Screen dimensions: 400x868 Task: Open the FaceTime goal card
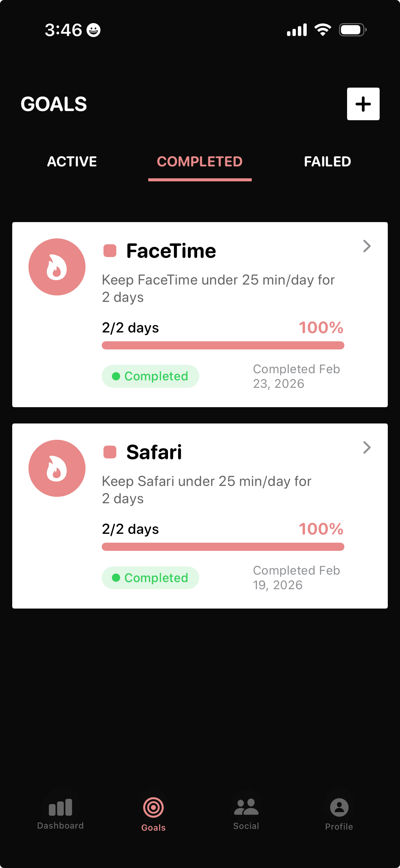click(x=200, y=314)
